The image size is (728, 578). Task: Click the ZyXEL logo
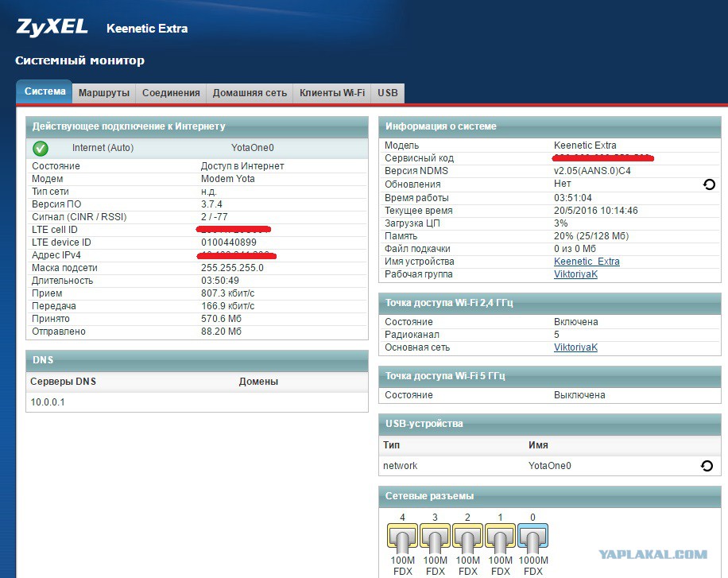(52, 27)
